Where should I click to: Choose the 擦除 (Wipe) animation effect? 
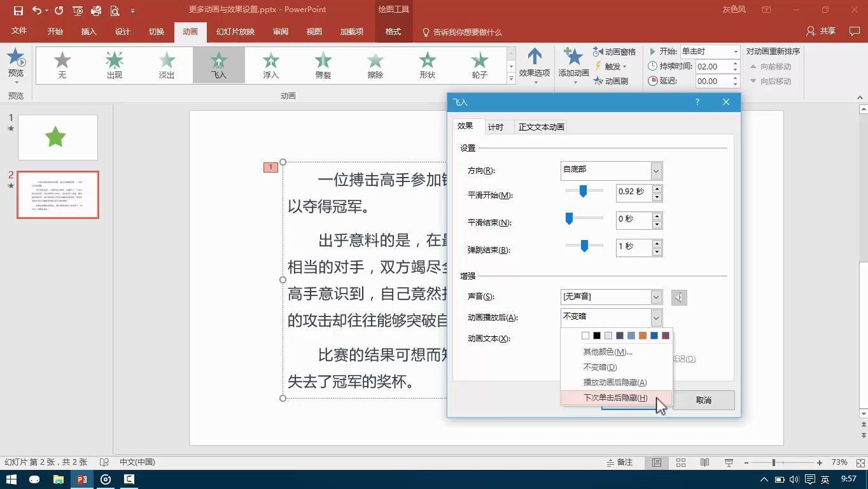coord(375,64)
